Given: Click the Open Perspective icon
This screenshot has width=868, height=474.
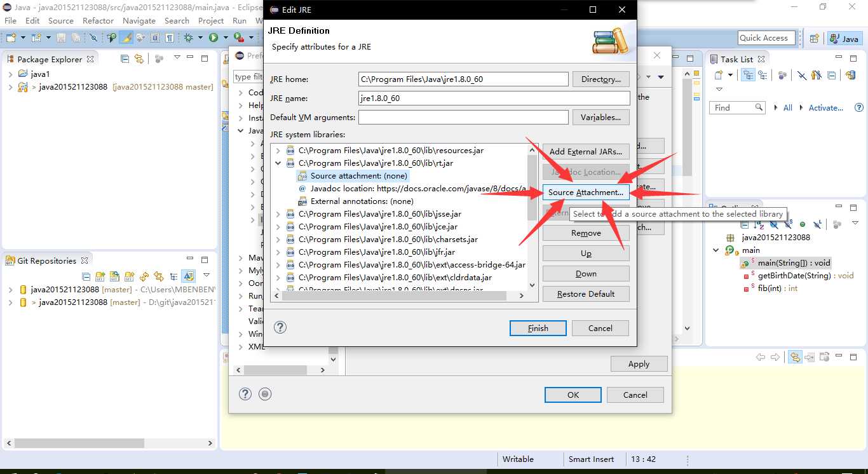Looking at the screenshot, I should click(x=815, y=39).
